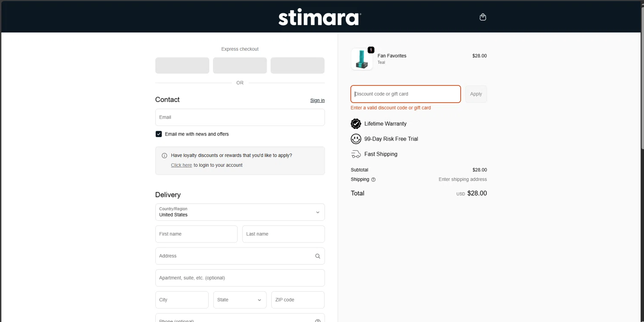Focus the First name field
Screen dimensions: 644x322
pyautogui.click(x=196, y=234)
